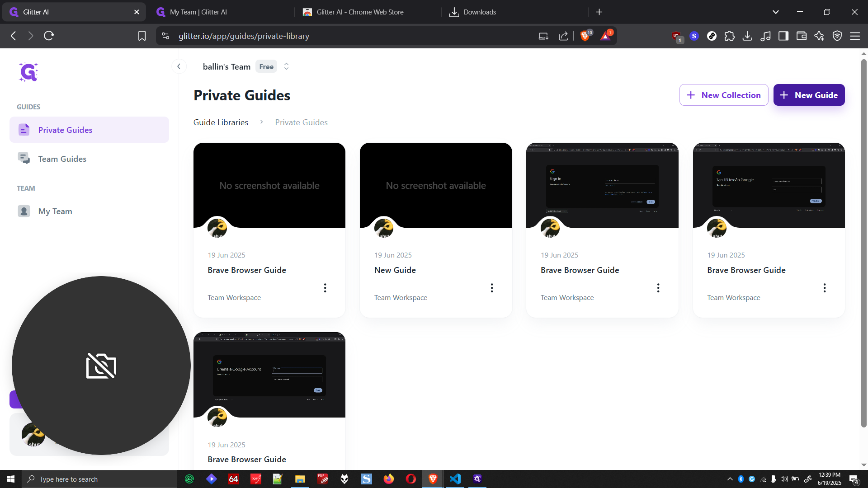Open the browser hamburger menu
Screen dimensions: 868x488
click(855, 36)
